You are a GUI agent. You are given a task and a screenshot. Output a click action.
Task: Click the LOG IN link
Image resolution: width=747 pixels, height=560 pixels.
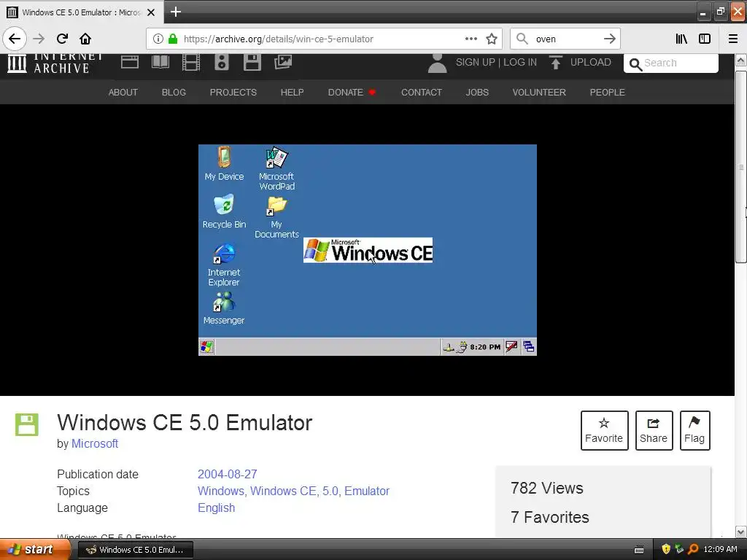(520, 63)
